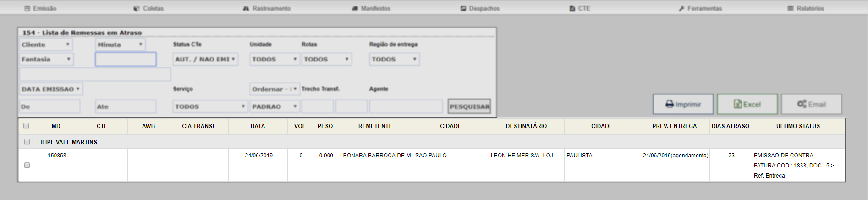The image size is (868, 200).
Task: Export the list with the Excel button
Action: click(x=747, y=104)
